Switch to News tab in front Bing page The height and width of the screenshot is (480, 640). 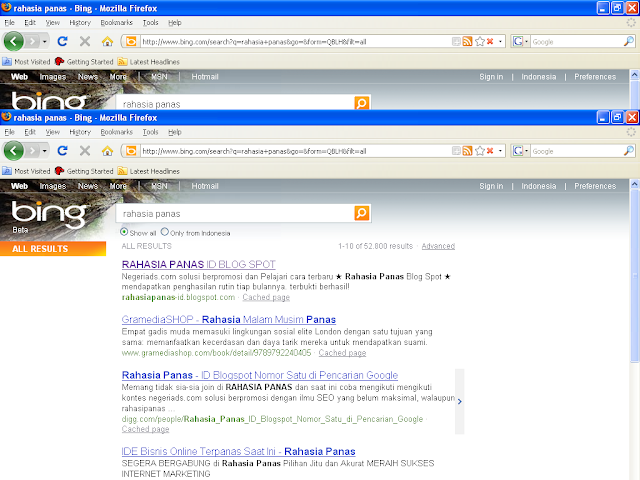(x=88, y=186)
